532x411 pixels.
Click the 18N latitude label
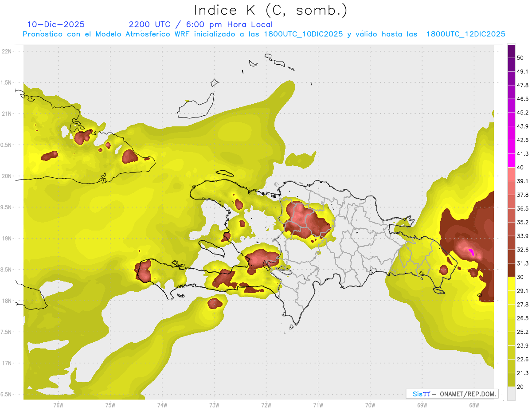click(7, 301)
